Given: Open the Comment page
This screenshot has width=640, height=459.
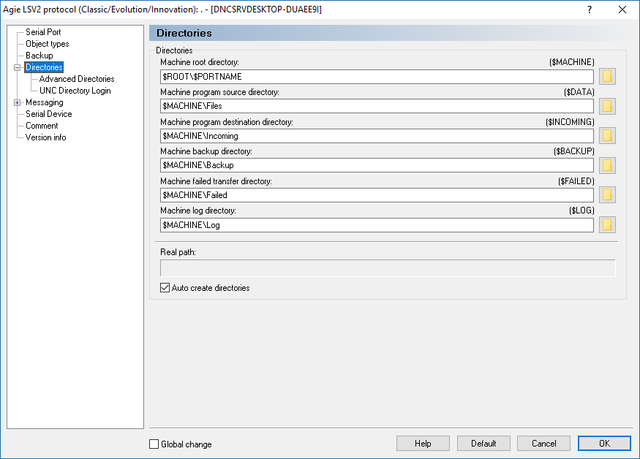Looking at the screenshot, I should click(42, 126).
